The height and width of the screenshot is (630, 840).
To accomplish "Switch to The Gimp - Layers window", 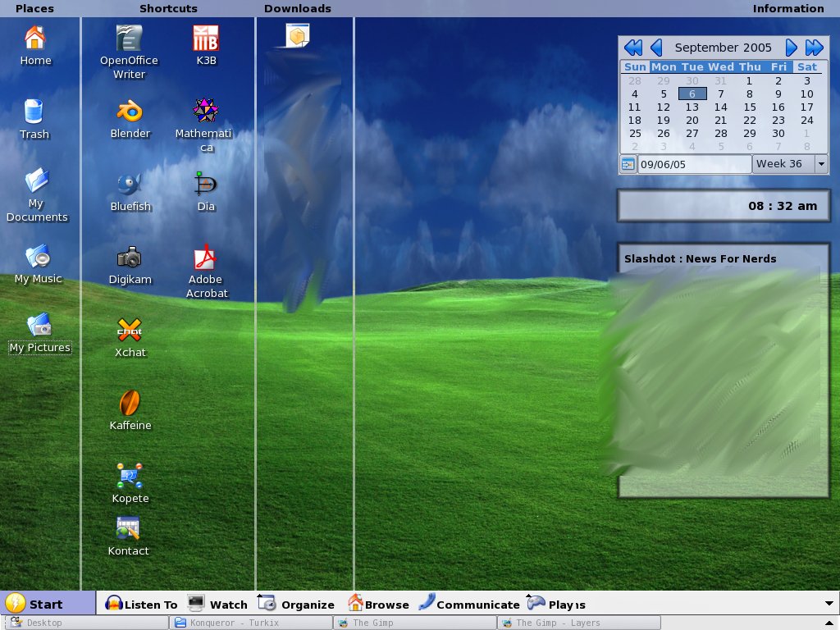I will point(579,623).
